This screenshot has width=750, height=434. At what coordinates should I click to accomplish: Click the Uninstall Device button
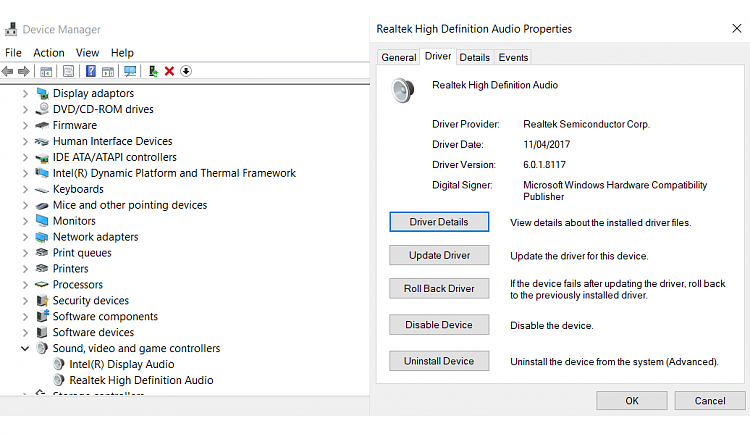click(x=439, y=361)
